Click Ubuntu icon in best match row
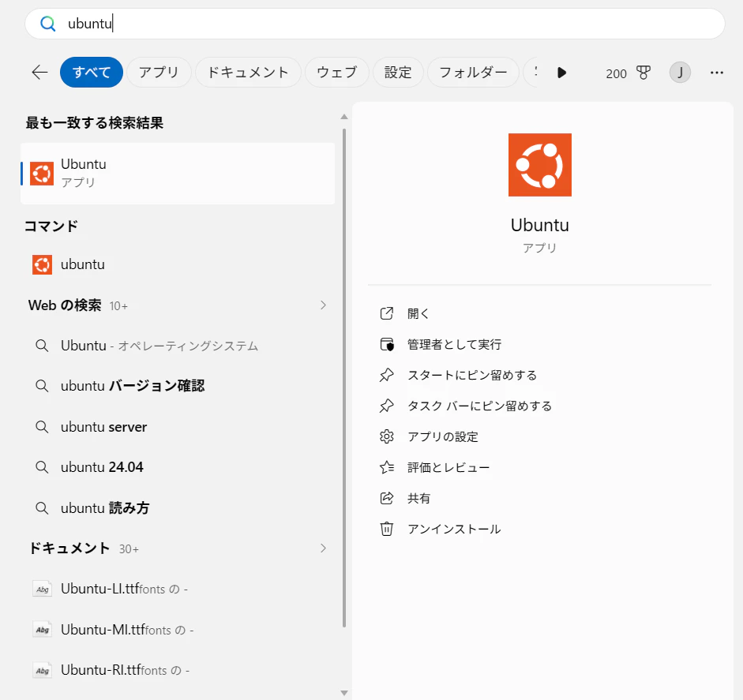743x700 pixels. tap(42, 174)
